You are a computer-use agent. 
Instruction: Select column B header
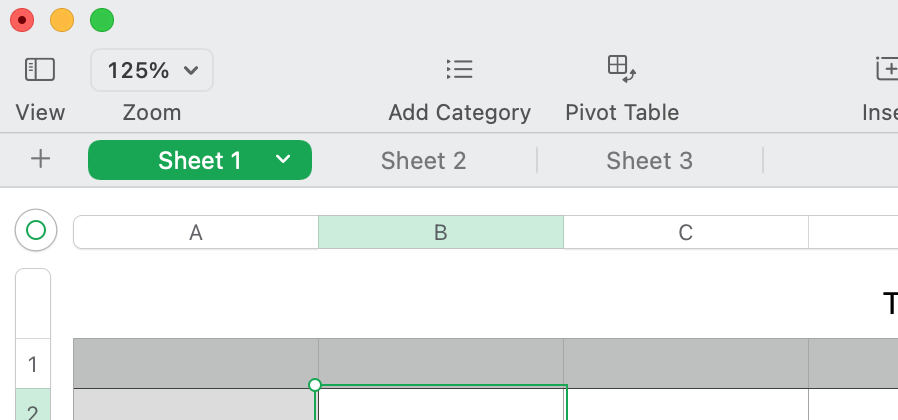440,233
